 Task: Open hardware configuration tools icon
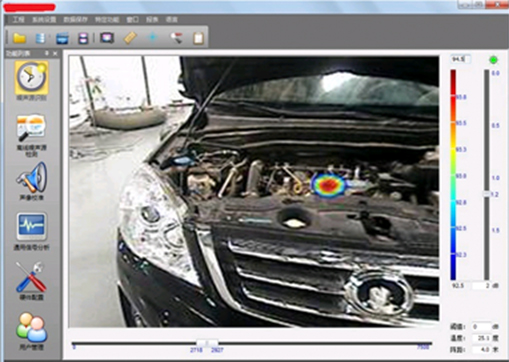pos(31,277)
